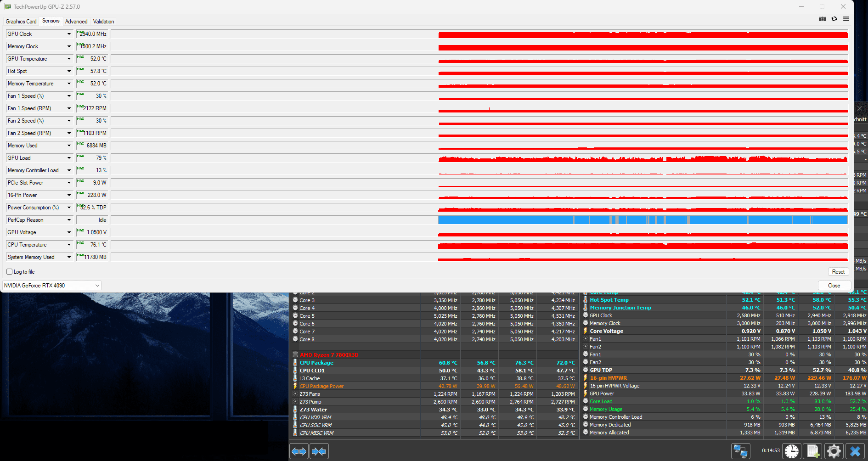This screenshot has width=868, height=461.
Task: Open the PerfCap Reason sensor dropdown
Action: click(x=69, y=220)
